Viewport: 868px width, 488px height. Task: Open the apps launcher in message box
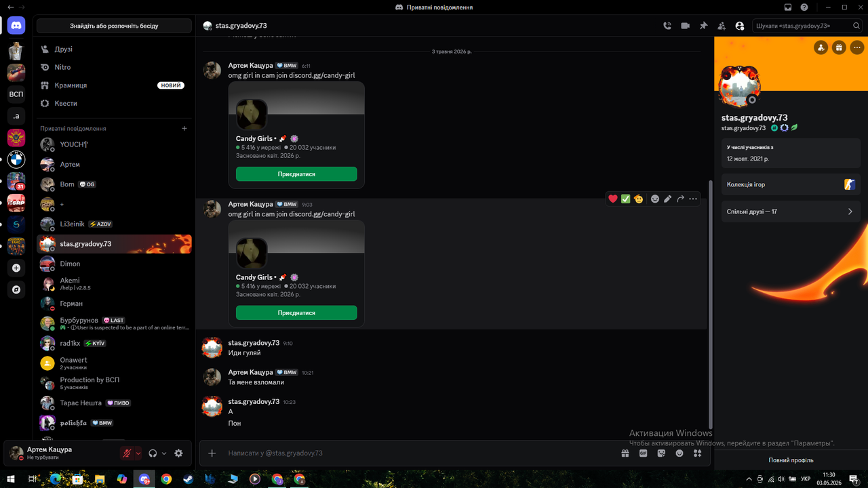(x=697, y=453)
